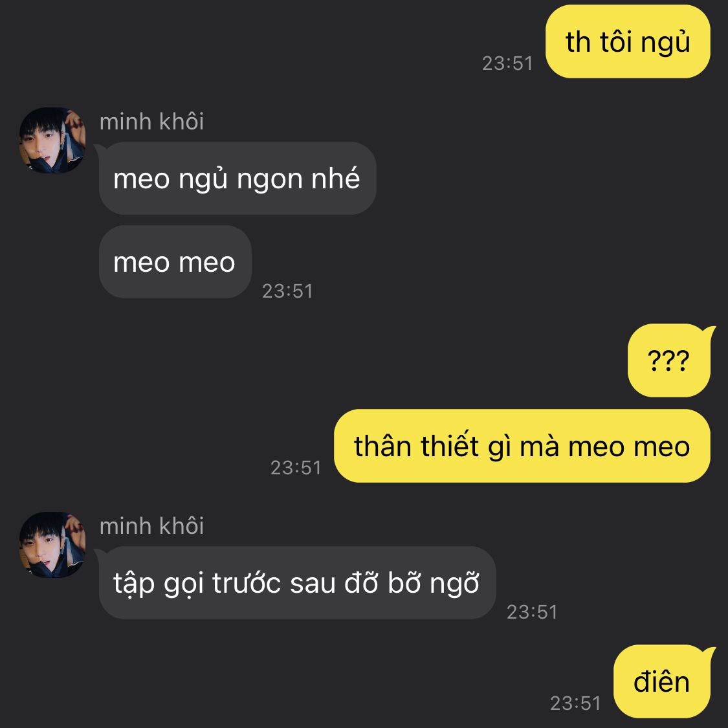Image resolution: width=728 pixels, height=728 pixels.
Task: Select 'thân thiết gì mà meo meo' bubble
Action: 522,446
